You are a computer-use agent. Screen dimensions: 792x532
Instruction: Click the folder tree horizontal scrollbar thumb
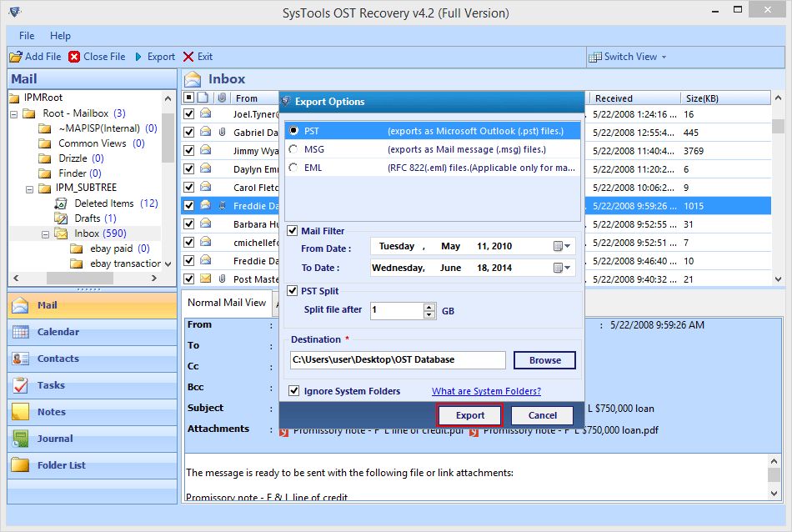(x=80, y=279)
